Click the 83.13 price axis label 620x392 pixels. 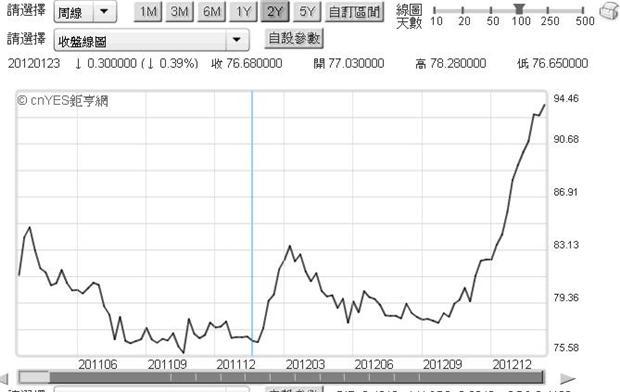tap(566, 245)
